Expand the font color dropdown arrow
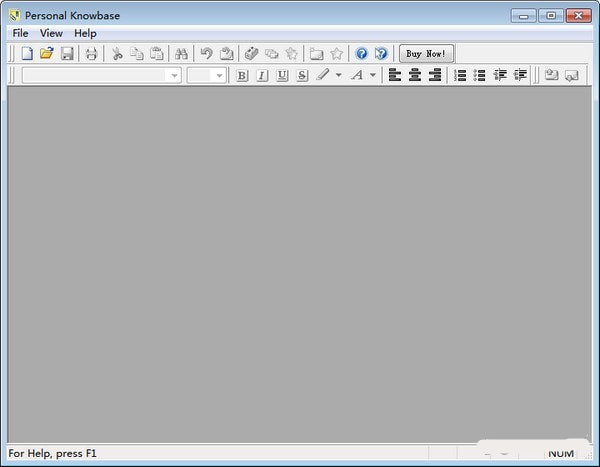The image size is (600, 467). [373, 75]
